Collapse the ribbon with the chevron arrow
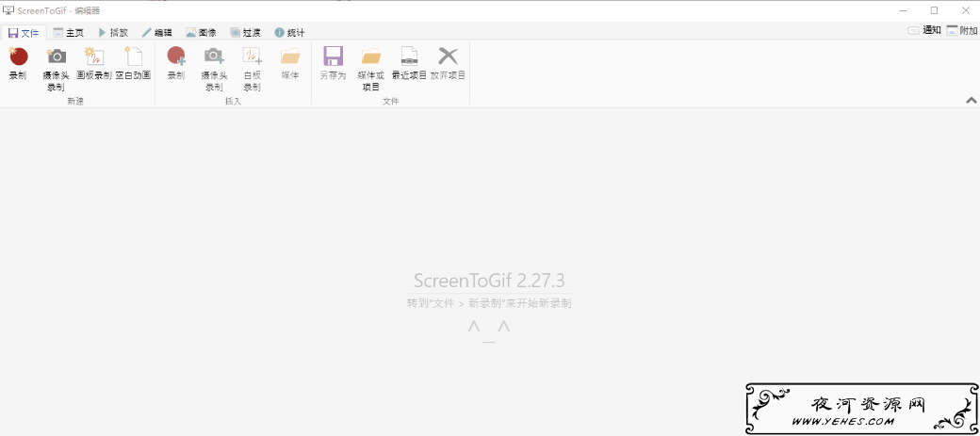980x436 pixels. [x=972, y=100]
